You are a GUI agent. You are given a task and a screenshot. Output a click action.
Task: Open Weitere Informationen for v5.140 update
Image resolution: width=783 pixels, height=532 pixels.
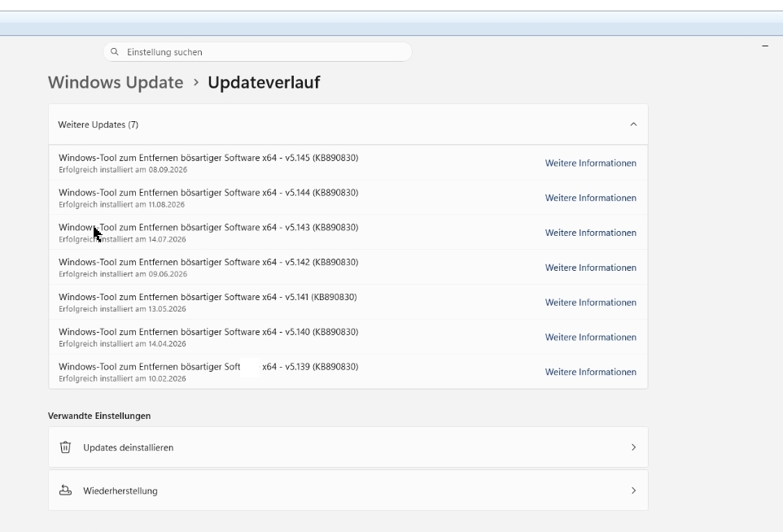pyautogui.click(x=591, y=338)
